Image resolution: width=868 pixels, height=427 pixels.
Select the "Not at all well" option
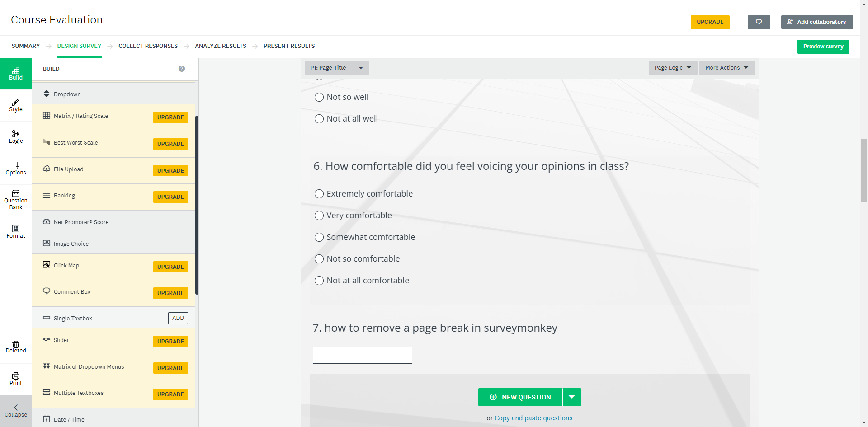coord(319,119)
